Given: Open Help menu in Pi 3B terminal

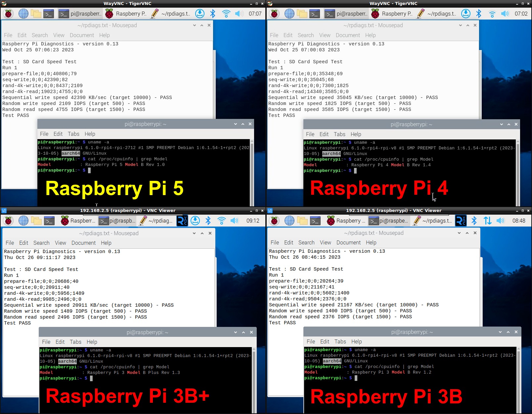Looking at the screenshot, I should click(357, 341).
